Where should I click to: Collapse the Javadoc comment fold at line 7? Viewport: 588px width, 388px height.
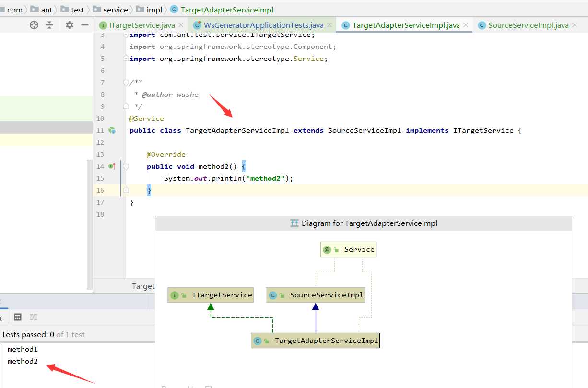(126, 82)
